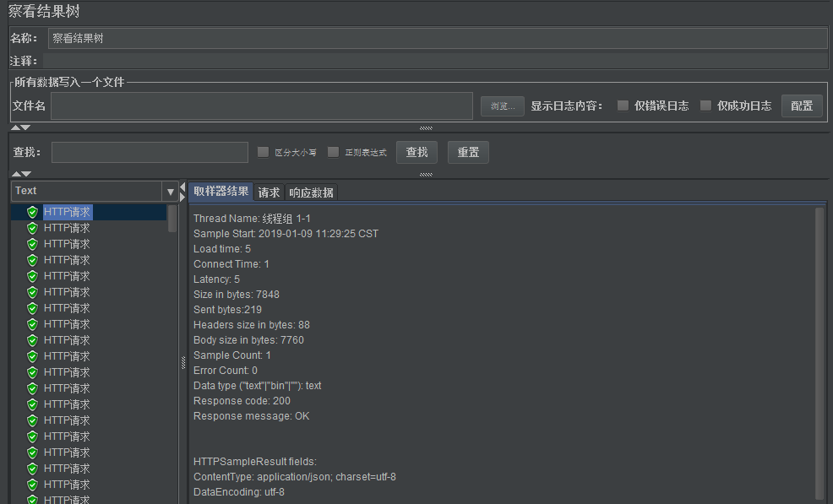This screenshot has height=504, width=833.
Task: Click the 'Body size in bytes: 7760' line
Action: 248,340
